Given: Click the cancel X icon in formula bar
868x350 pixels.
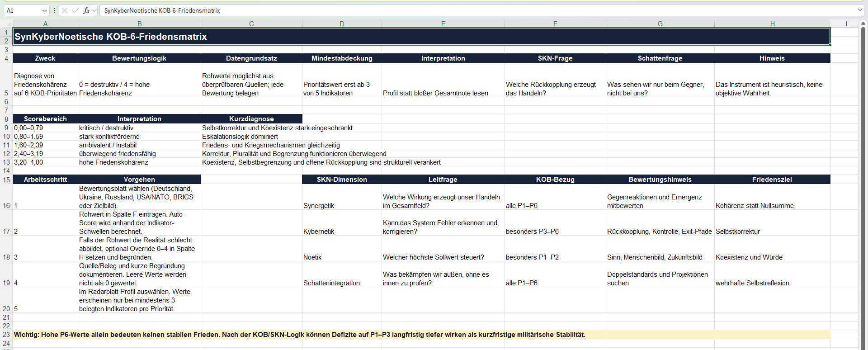Looking at the screenshot, I should point(65,10).
